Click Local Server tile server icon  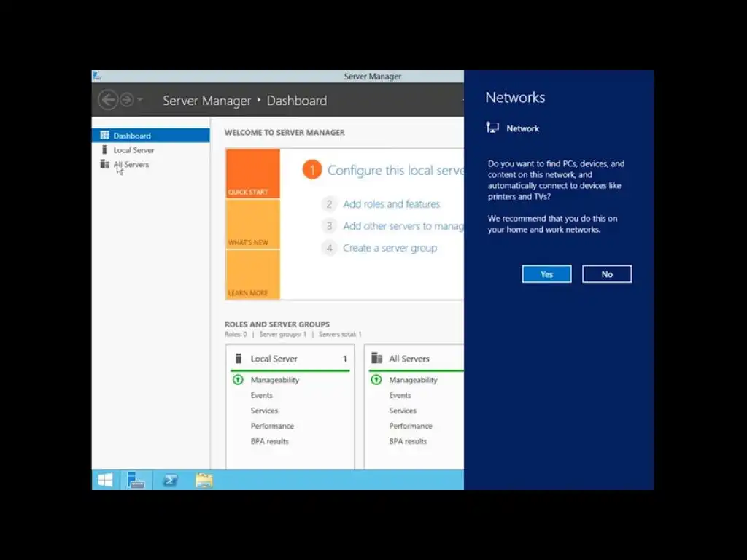(239, 358)
